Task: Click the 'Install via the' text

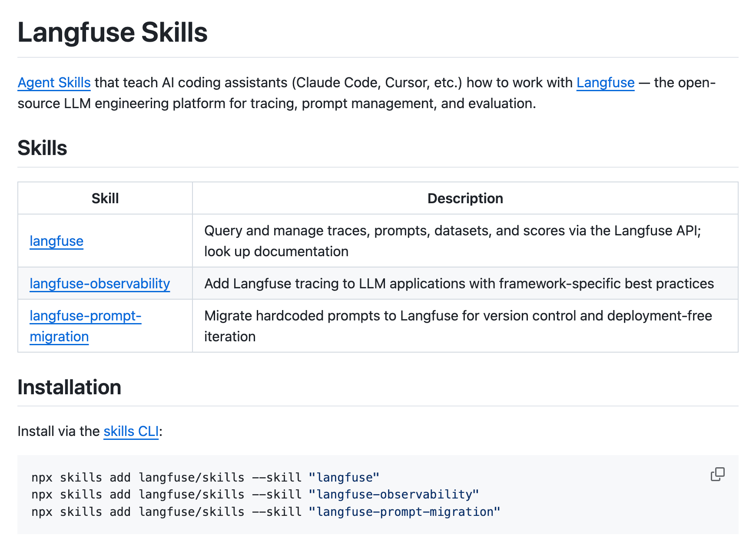Action: (59, 431)
